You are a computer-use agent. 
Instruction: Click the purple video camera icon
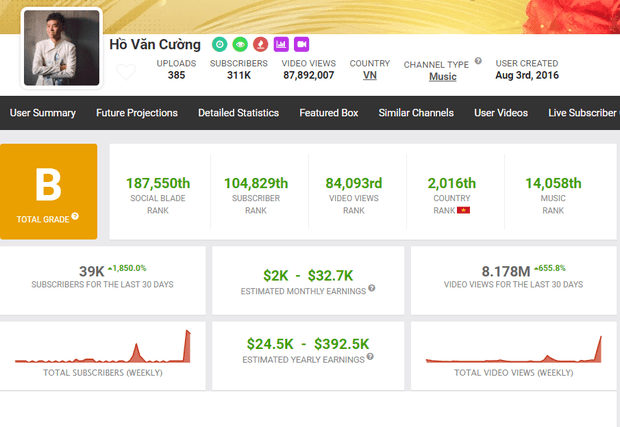click(x=301, y=44)
